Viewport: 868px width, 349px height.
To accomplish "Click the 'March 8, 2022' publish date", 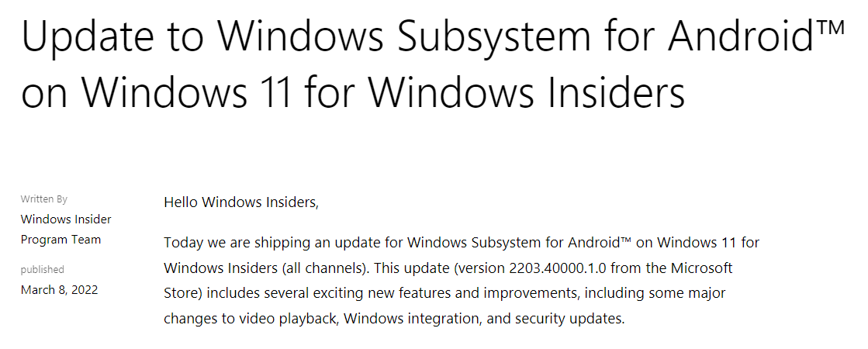I will click(x=59, y=290).
